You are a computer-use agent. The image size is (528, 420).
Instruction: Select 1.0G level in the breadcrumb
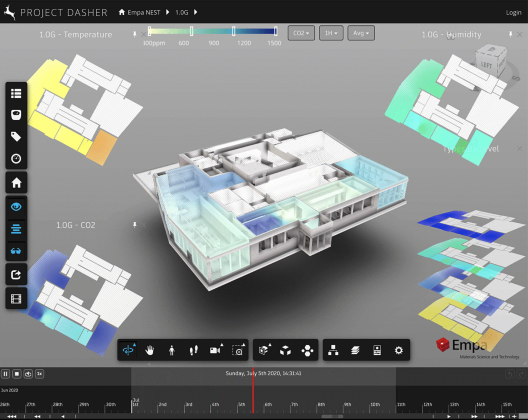click(x=182, y=12)
